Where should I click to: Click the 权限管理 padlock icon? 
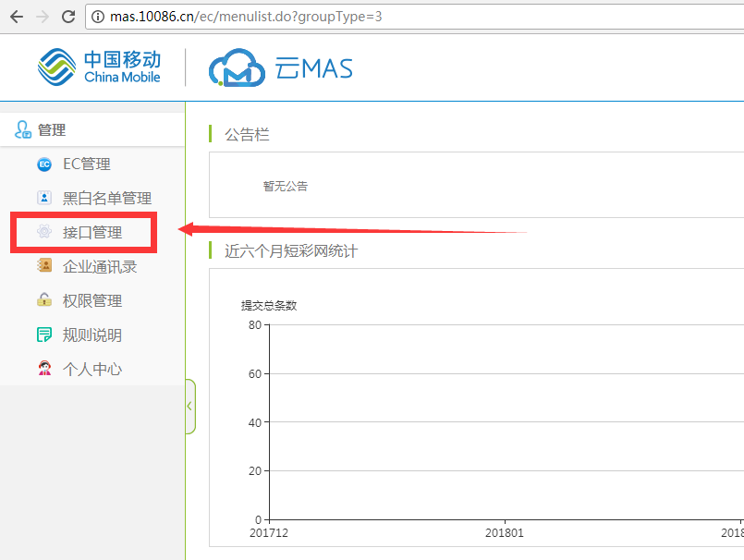(43, 300)
